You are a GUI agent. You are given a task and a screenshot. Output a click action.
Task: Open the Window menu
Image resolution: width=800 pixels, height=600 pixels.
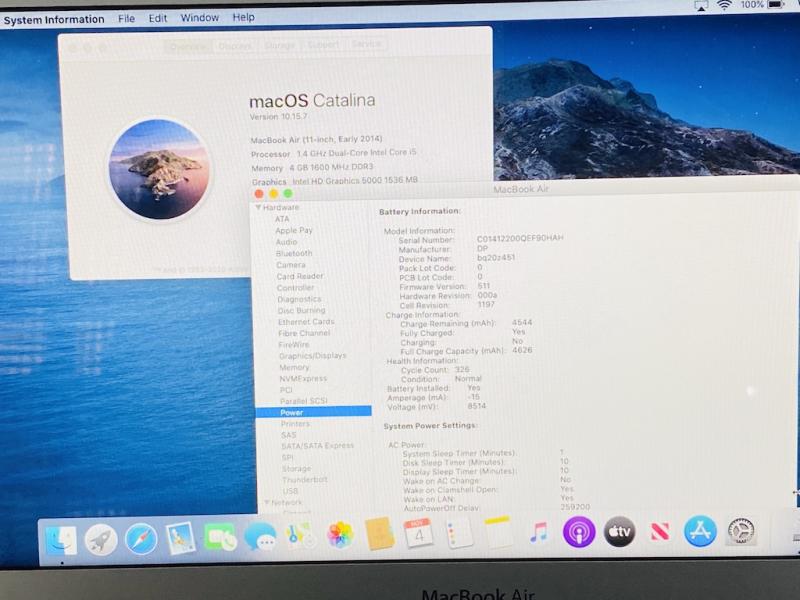[x=199, y=17]
